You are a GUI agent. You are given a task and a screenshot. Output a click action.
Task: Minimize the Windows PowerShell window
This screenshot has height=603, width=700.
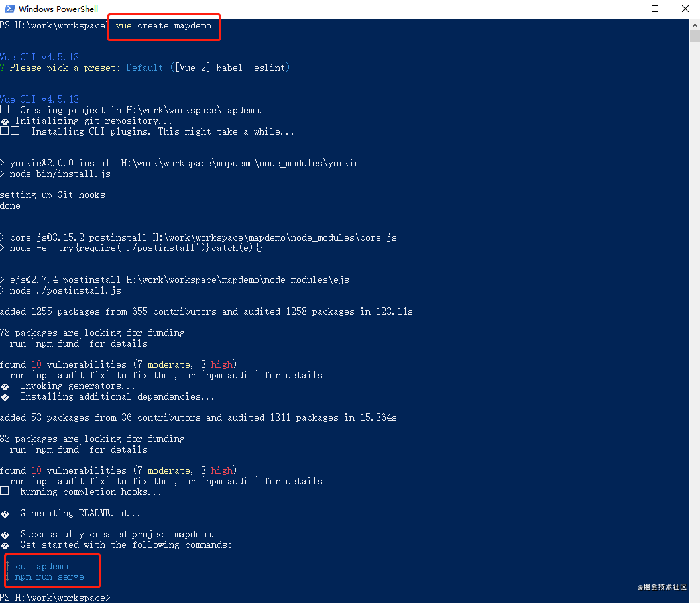point(625,9)
